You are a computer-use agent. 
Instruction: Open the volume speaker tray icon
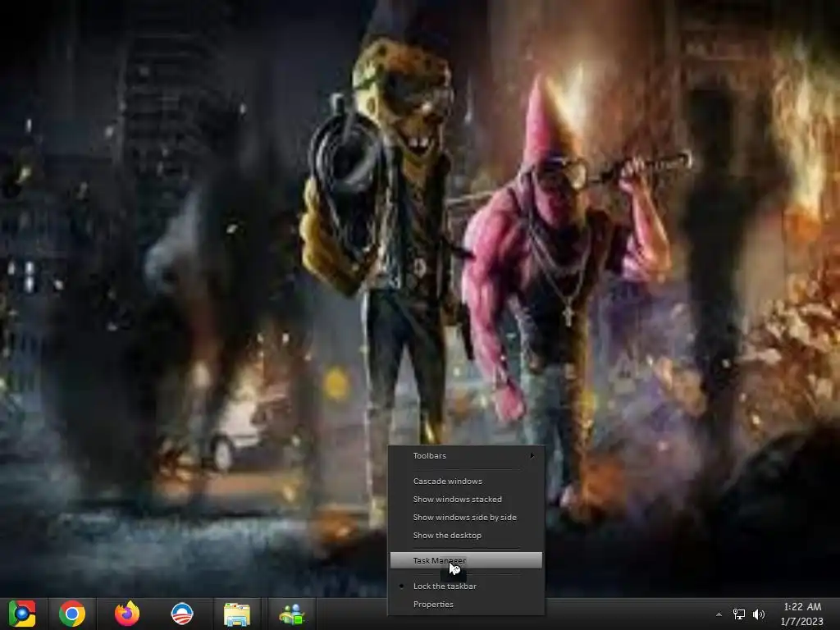pyautogui.click(x=759, y=614)
